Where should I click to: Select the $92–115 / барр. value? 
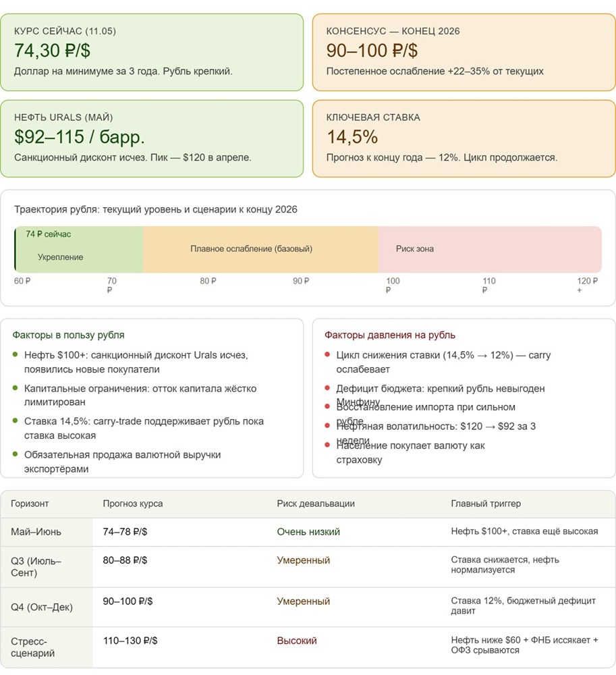tap(79, 137)
